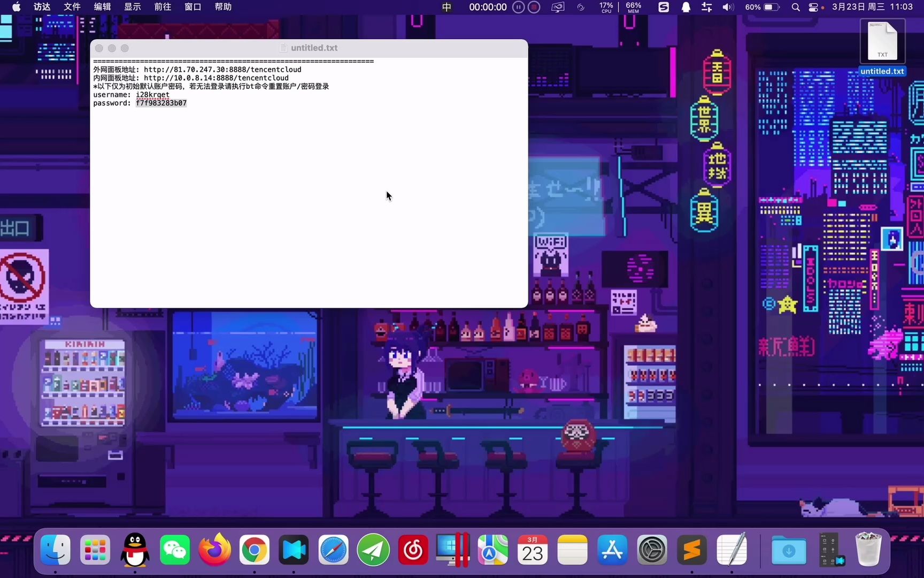This screenshot has width=924, height=578.
Task: Open the 帮助 menu
Action: [223, 7]
